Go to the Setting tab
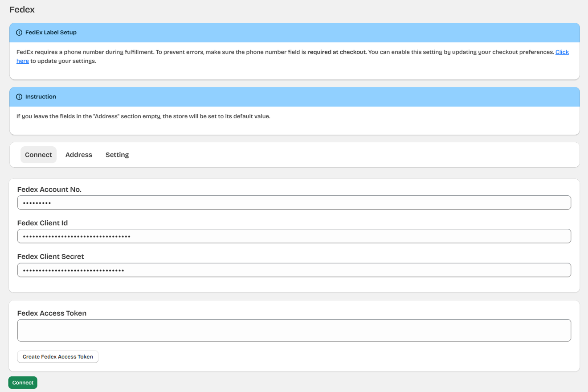 pos(117,155)
